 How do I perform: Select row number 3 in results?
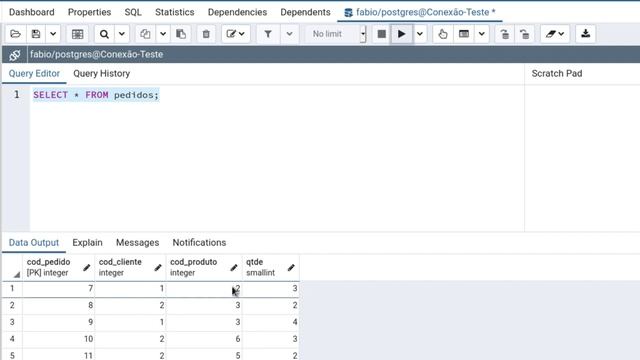[x=12, y=322]
